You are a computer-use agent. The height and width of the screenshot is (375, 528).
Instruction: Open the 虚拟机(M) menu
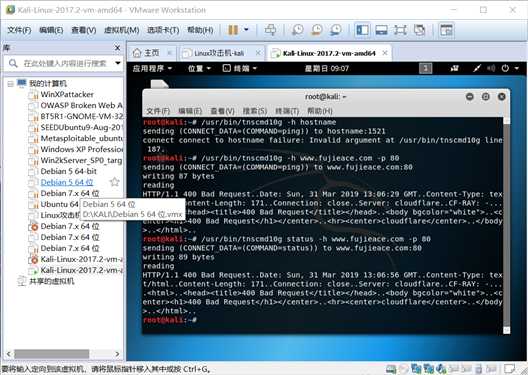(122, 30)
